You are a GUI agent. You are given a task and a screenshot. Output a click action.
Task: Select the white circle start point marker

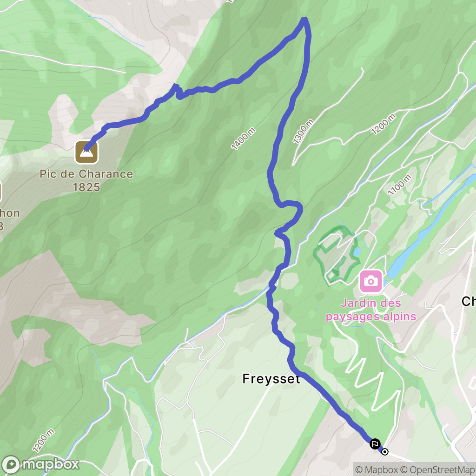click(384, 452)
